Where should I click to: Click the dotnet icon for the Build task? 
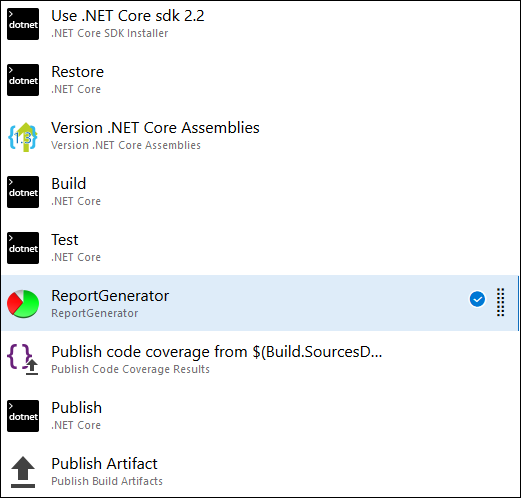[x=23, y=192]
